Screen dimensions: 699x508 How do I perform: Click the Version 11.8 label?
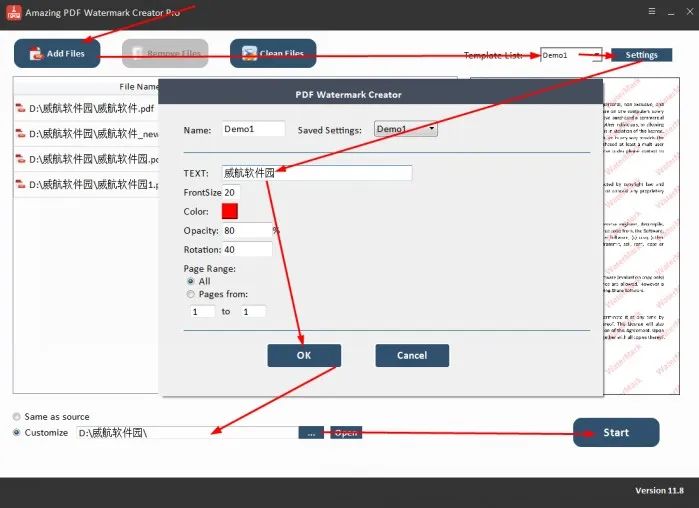click(x=659, y=491)
